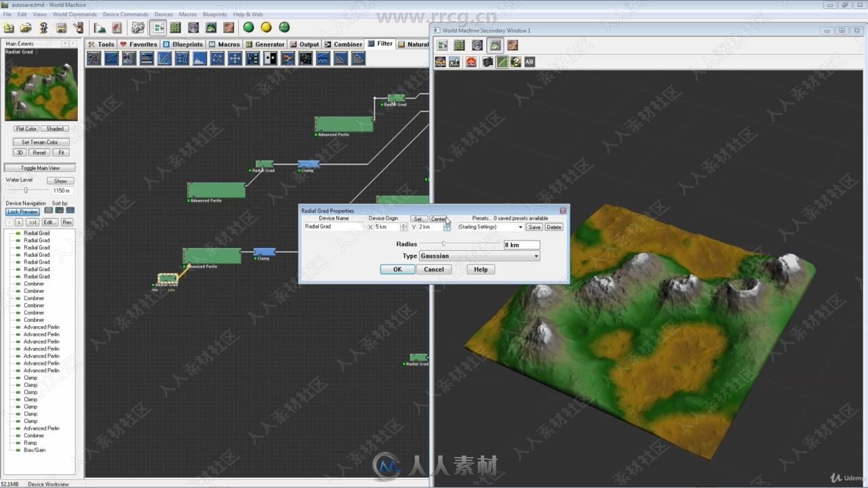Viewport: 868px width, 488px height.
Task: Click the New World file icon
Action: pyautogui.click(x=9, y=28)
